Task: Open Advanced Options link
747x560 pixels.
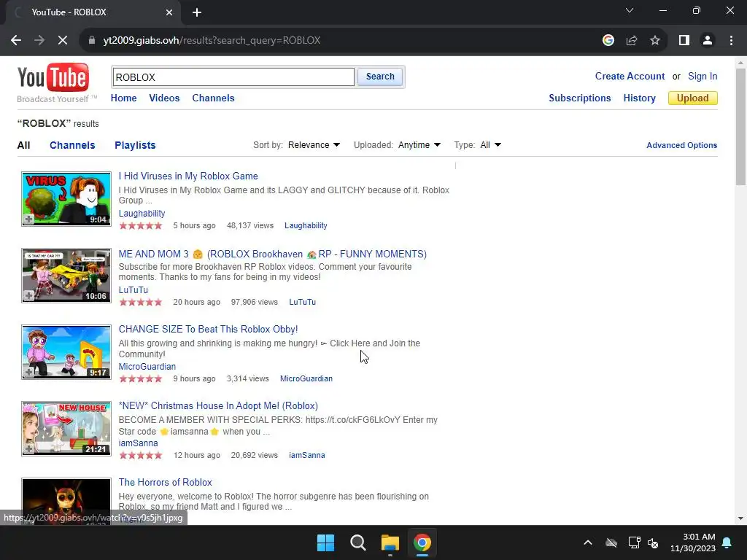Action: coord(681,145)
